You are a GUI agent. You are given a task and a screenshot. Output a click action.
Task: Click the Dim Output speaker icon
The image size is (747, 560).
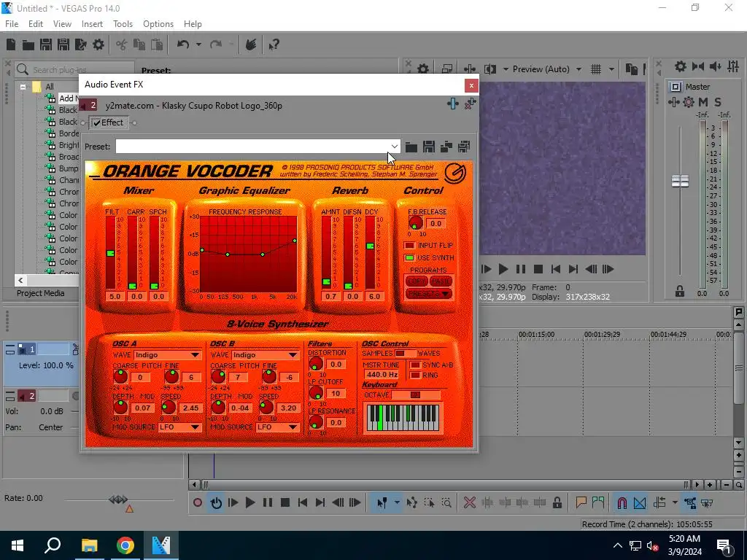[715, 66]
